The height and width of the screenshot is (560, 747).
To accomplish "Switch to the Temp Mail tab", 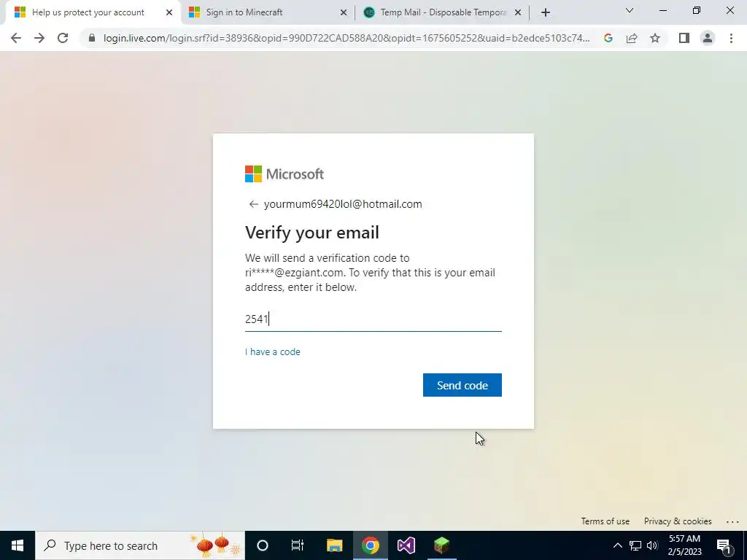I will tap(443, 12).
